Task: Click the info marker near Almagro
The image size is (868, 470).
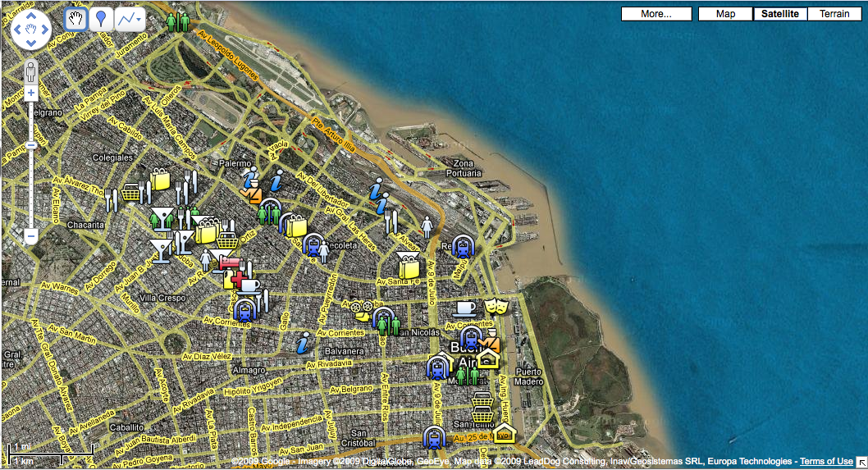Action: point(302,343)
